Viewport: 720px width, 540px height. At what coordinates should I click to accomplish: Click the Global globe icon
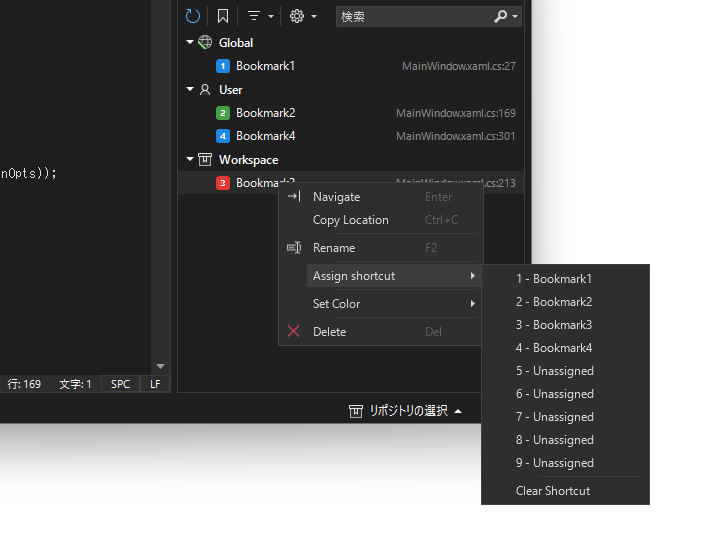click(205, 42)
